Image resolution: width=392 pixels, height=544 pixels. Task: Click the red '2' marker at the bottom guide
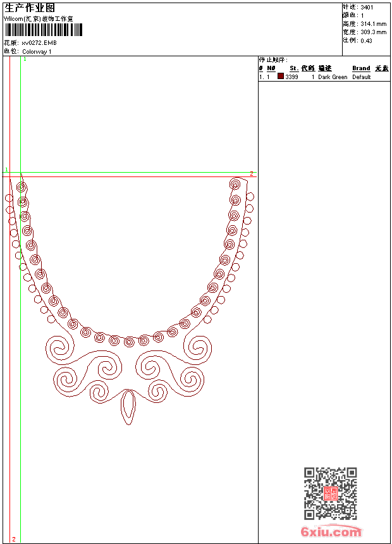click(14, 539)
